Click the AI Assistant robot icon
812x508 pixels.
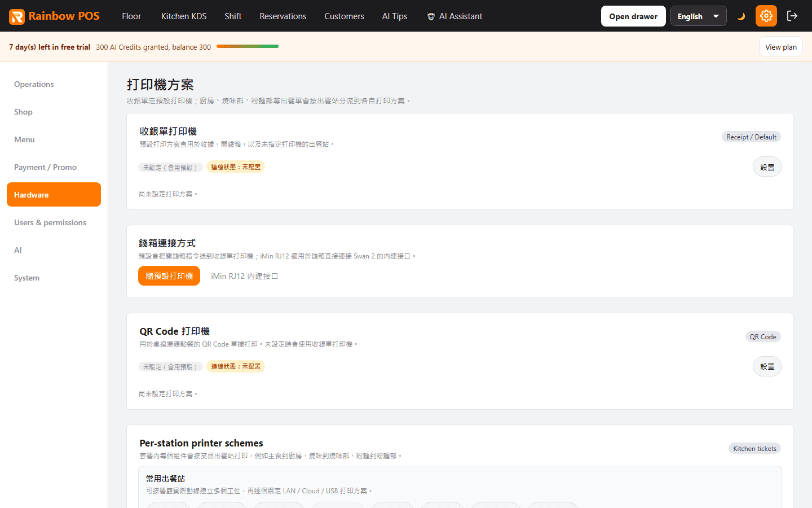[431, 16]
